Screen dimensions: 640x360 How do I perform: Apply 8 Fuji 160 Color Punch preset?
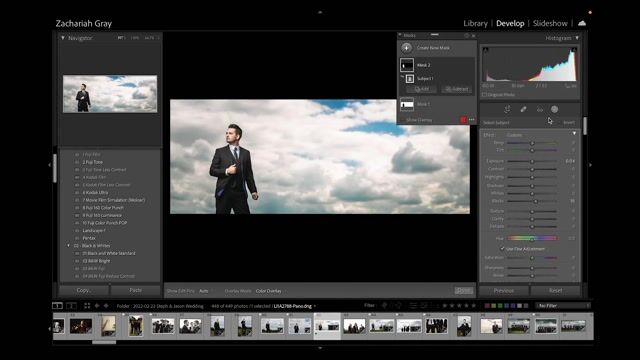(103, 208)
